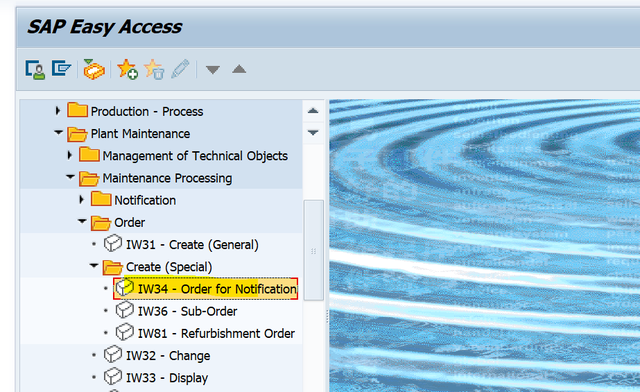Click Management of Technical Objects label
The image size is (640, 392).
pyautogui.click(x=195, y=156)
